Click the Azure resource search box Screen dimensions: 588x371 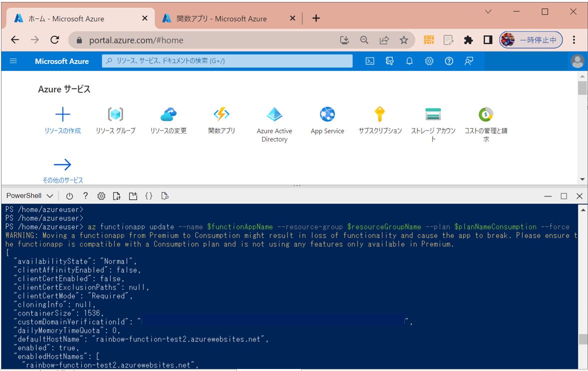[x=227, y=61]
